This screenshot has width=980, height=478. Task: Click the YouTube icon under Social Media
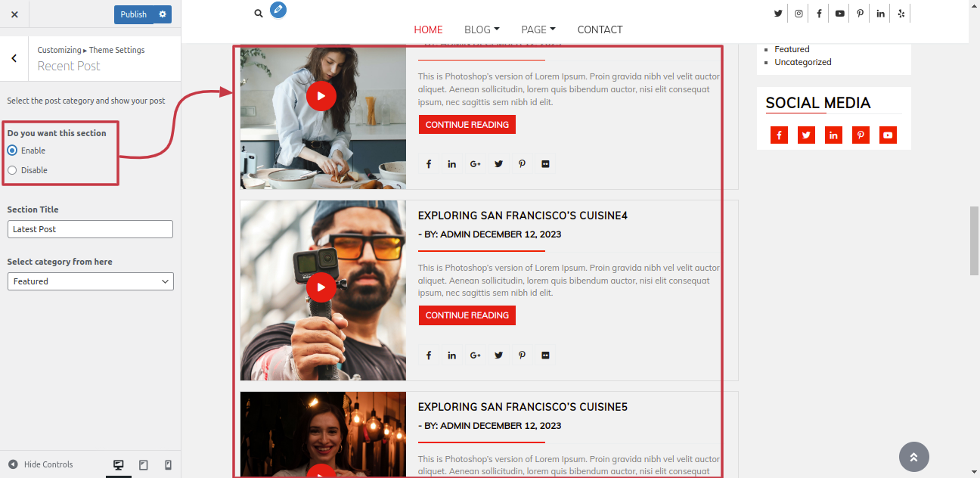[x=888, y=135]
